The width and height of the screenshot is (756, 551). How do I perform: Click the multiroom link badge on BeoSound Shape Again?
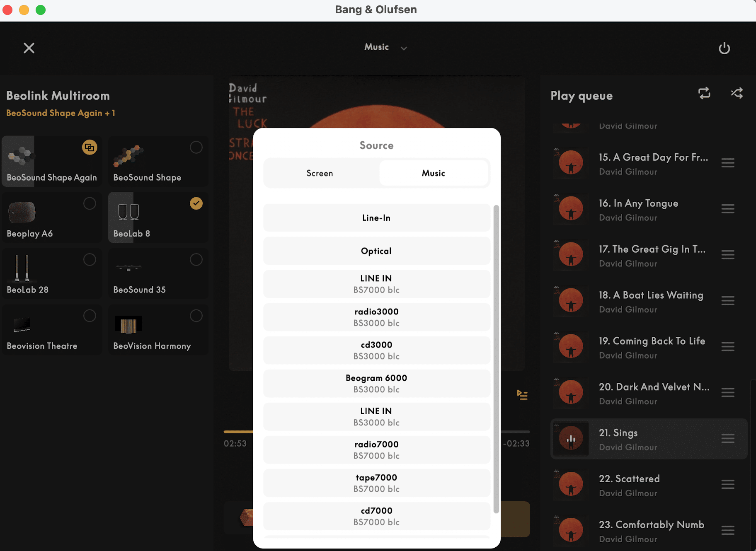[90, 147]
